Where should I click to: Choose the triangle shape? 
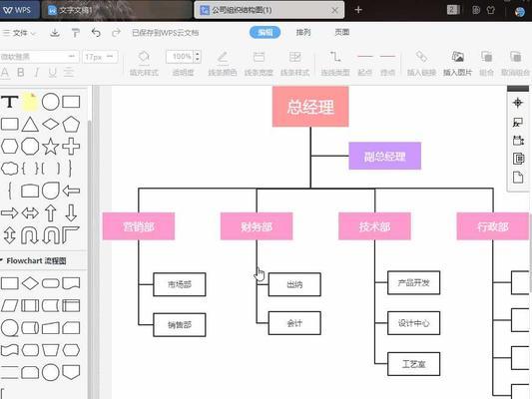pyautogui.click(x=30, y=124)
